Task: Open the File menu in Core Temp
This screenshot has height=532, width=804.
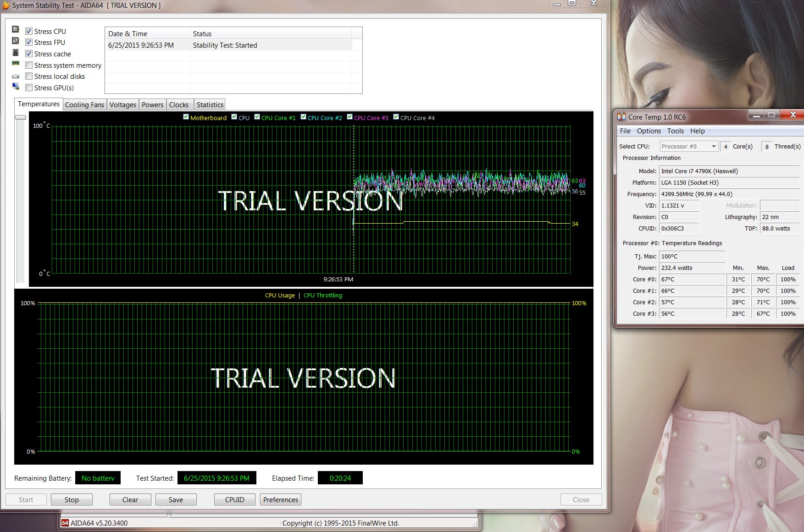Action: pyautogui.click(x=625, y=131)
